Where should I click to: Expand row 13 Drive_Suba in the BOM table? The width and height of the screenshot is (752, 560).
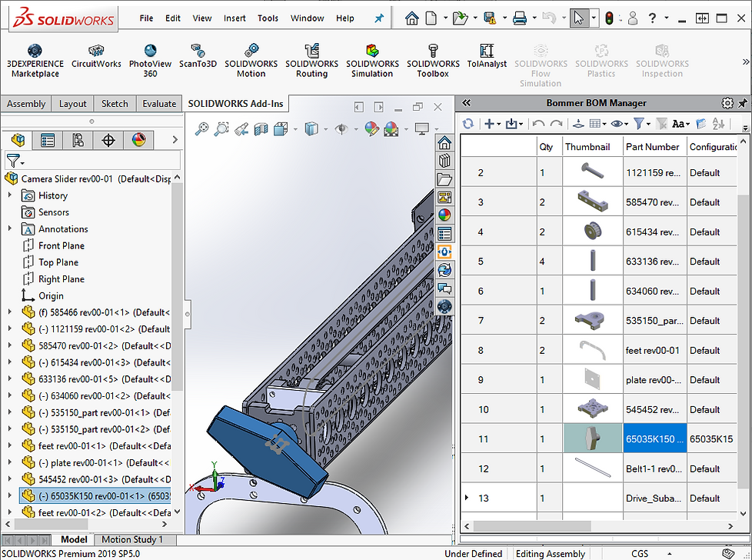pos(468,498)
